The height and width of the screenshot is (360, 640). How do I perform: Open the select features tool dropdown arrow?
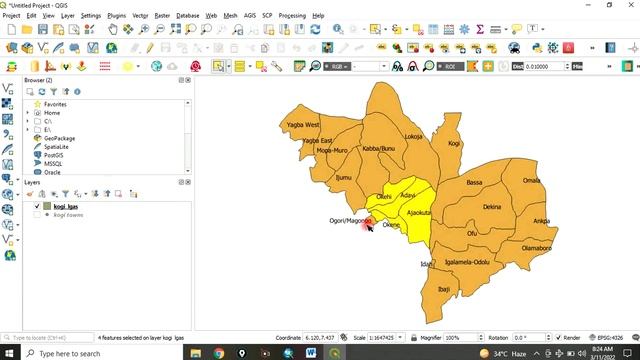[229, 66]
